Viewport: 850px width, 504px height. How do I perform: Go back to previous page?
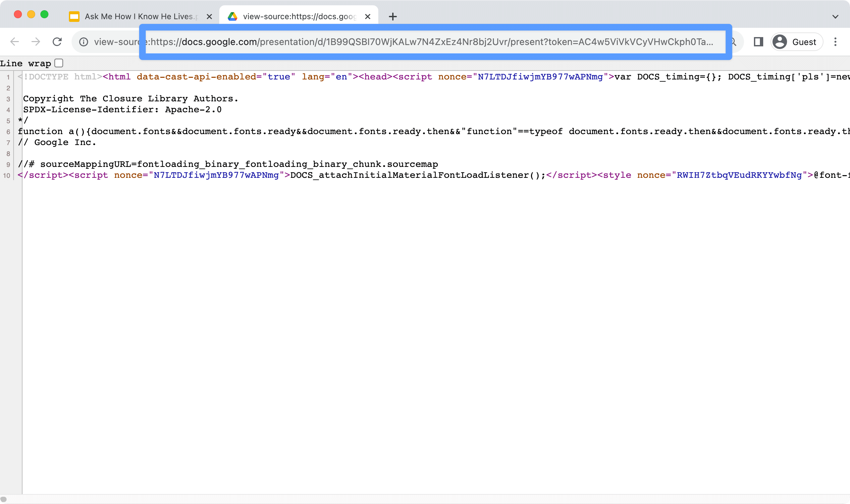[x=15, y=42]
